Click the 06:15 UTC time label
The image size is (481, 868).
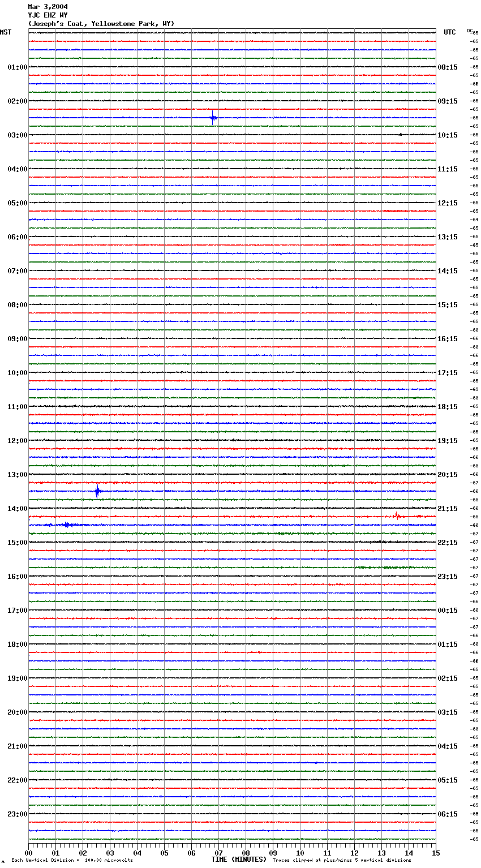(448, 814)
